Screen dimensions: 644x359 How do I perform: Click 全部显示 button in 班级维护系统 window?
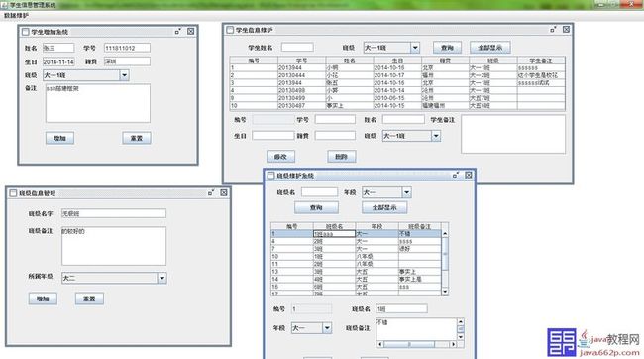point(384,207)
